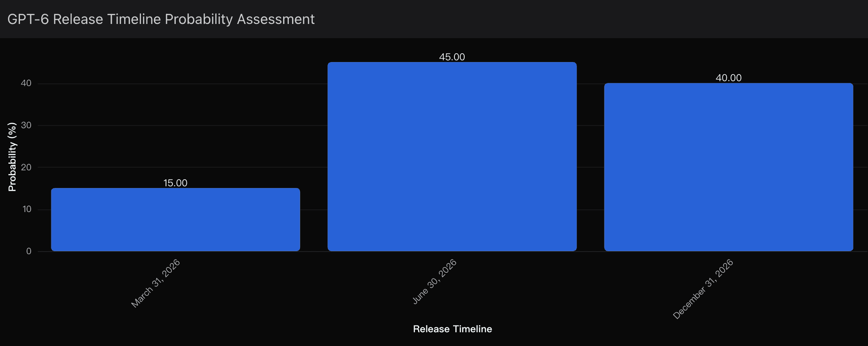Click the December 31, 2026 axis label
This screenshot has height=346, width=868.
tap(703, 289)
